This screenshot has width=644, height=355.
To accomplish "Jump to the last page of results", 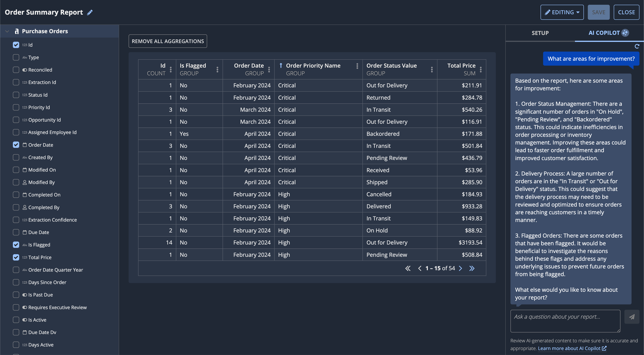I will click(x=472, y=268).
